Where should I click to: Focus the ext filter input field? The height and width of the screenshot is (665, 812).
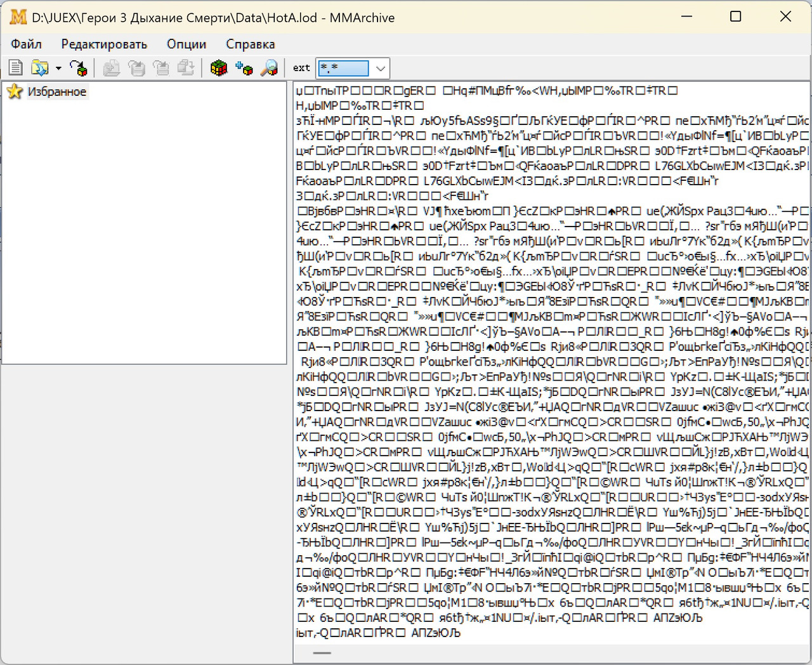344,68
